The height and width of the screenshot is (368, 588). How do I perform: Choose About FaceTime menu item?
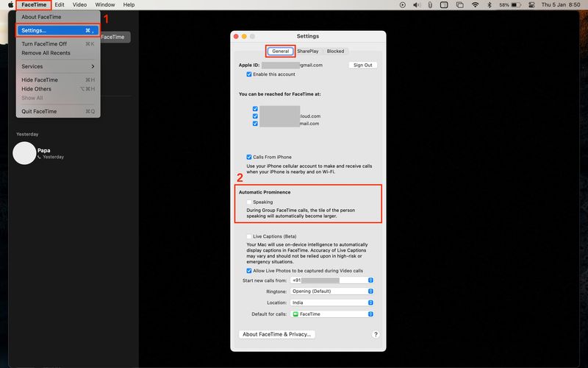click(x=58, y=17)
